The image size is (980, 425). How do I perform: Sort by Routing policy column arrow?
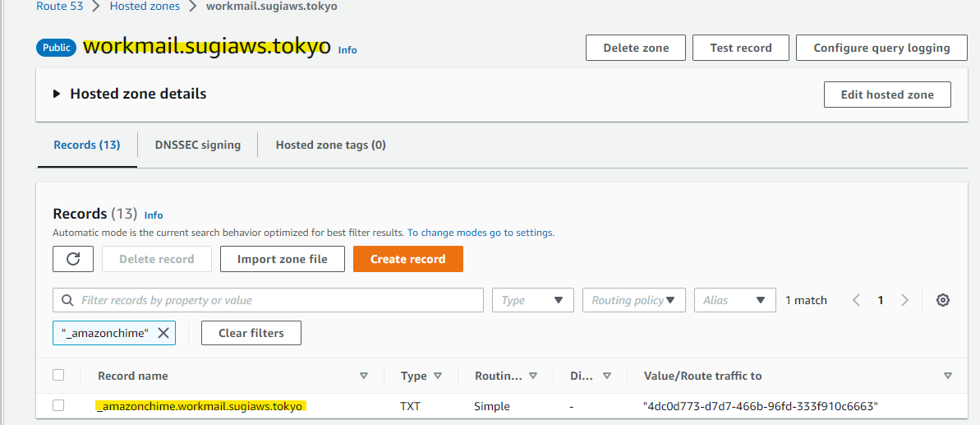point(533,376)
